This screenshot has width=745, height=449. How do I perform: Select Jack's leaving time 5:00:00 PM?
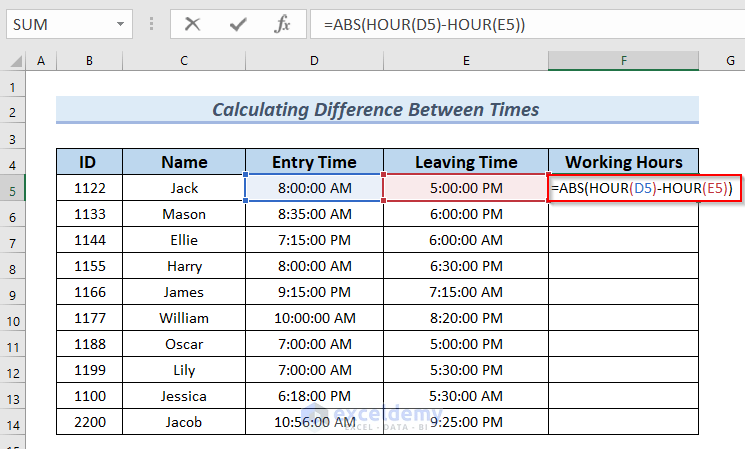(465, 188)
